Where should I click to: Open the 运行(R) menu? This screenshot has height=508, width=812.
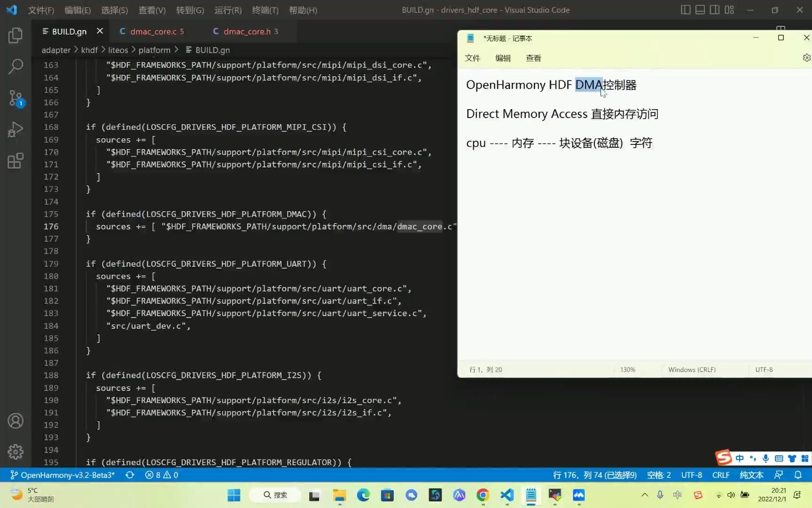[x=228, y=10]
